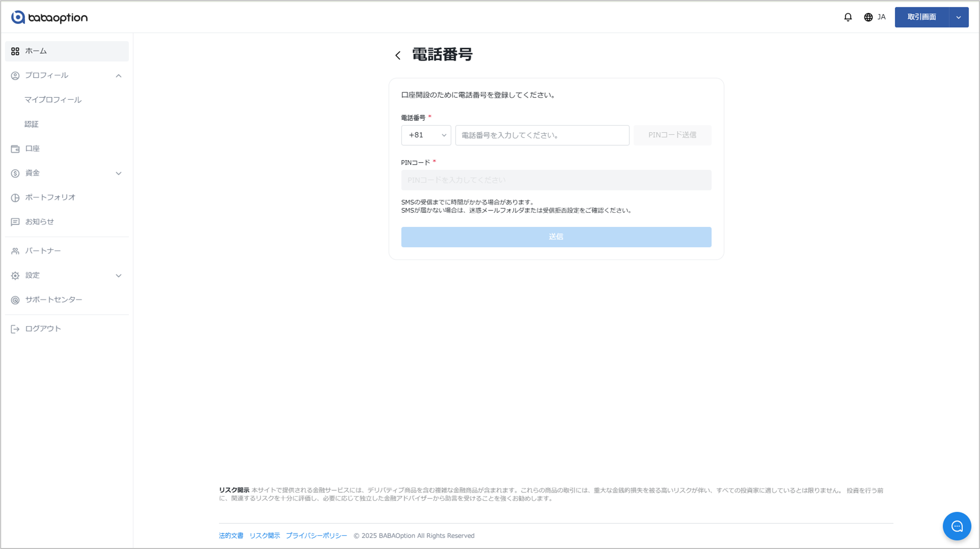The height and width of the screenshot is (549, 980).
Task: Open the live chat bubble
Action: click(957, 526)
